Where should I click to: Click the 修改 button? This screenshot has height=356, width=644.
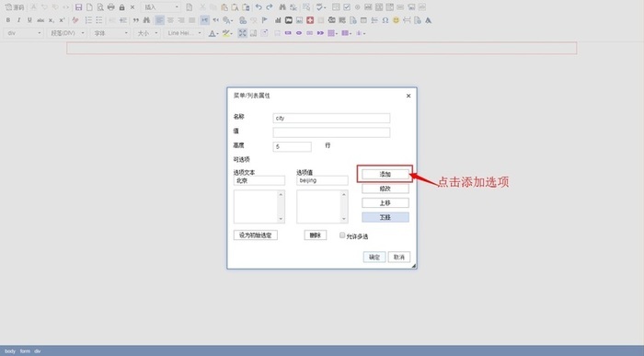(385, 189)
